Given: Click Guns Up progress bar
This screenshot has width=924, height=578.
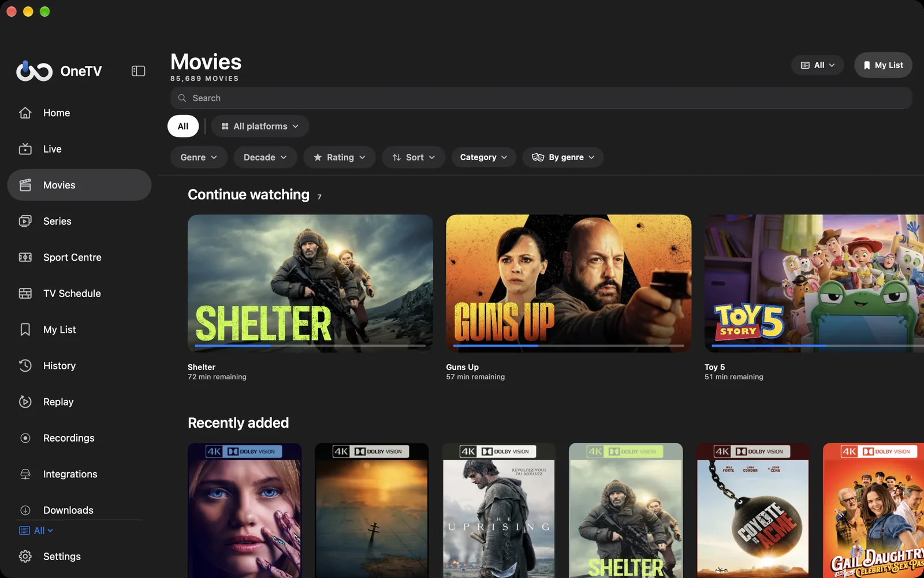Looking at the screenshot, I should click(x=569, y=346).
